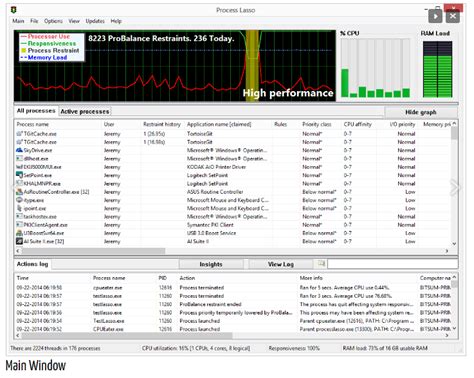Start slideshow with the play overlay button
This screenshot has height=378, width=474.
tap(435, 16)
